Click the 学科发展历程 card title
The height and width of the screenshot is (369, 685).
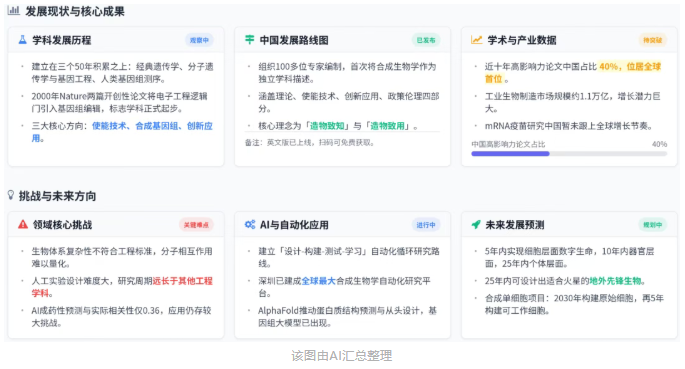(x=62, y=40)
